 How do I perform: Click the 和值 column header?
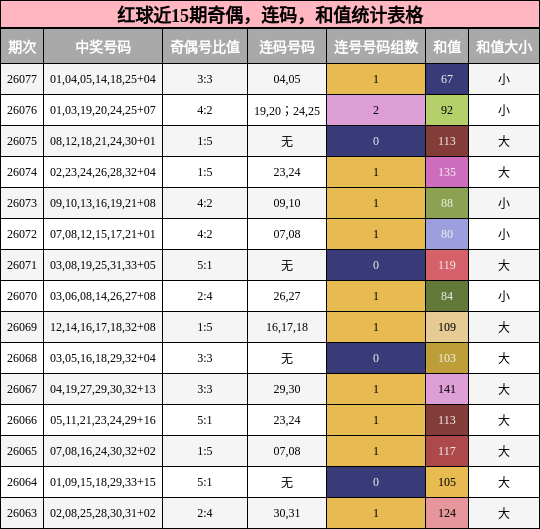pos(447,46)
